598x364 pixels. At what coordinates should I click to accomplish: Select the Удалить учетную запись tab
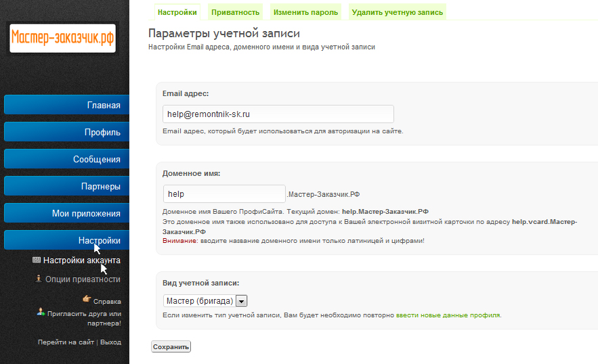pyautogui.click(x=398, y=12)
